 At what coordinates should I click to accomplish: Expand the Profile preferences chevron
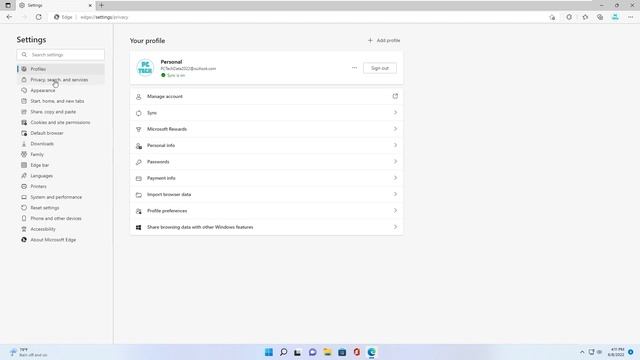point(395,211)
